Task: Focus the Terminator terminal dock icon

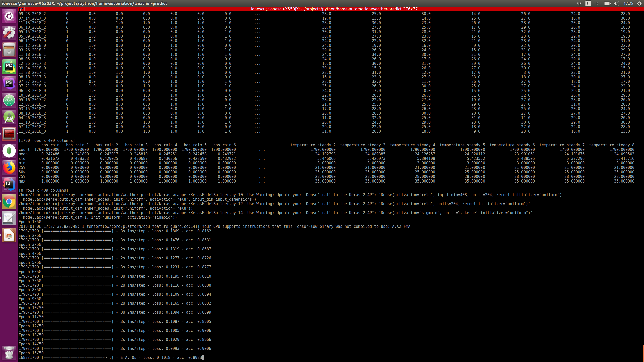Action: pos(9,134)
